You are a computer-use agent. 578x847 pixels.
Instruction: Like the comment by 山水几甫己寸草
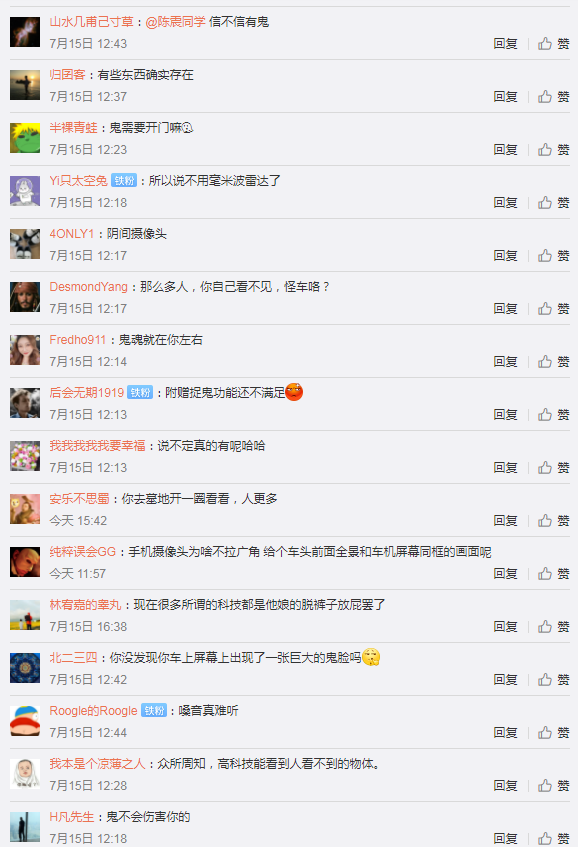coord(554,44)
